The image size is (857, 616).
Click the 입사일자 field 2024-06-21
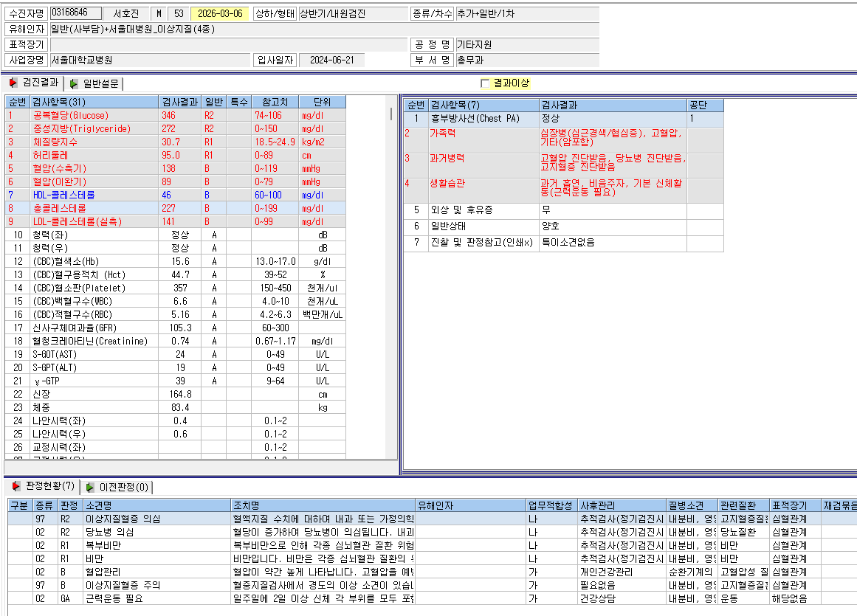331,60
